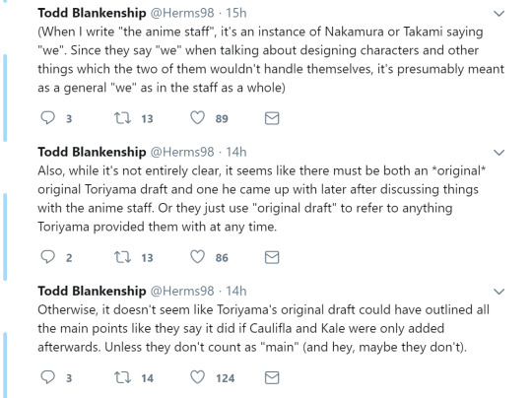Screen dimensions: 532x398
Task: Click the @Herms98 handle on the second tweet
Action: 182,152
